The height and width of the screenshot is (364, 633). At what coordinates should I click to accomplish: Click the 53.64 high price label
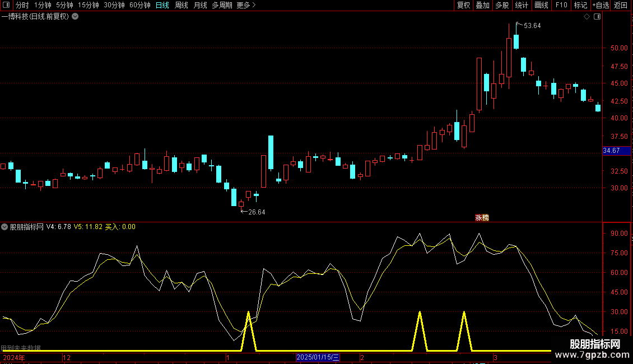(532, 26)
